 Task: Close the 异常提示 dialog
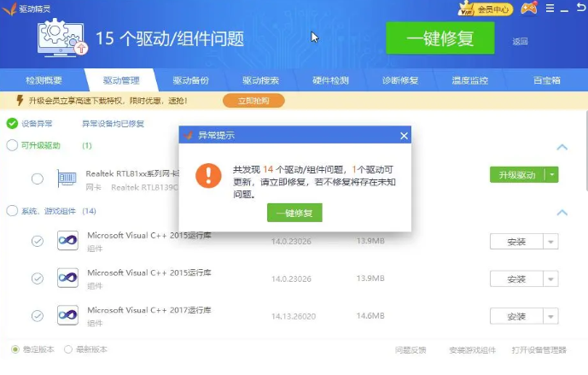pyautogui.click(x=404, y=136)
